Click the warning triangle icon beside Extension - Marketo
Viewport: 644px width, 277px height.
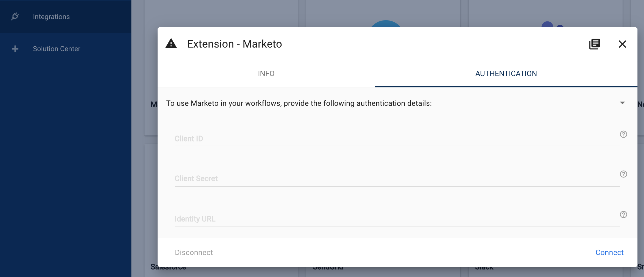pyautogui.click(x=171, y=44)
